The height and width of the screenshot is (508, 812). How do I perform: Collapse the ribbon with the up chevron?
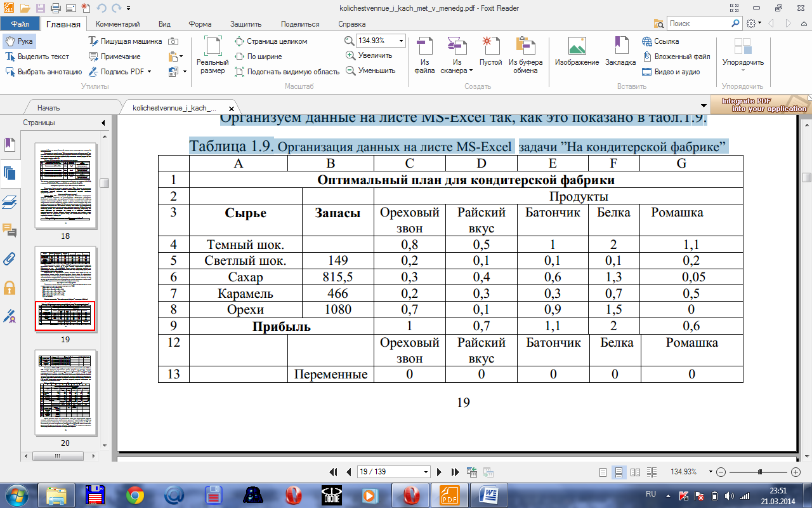pyautogui.click(x=803, y=23)
